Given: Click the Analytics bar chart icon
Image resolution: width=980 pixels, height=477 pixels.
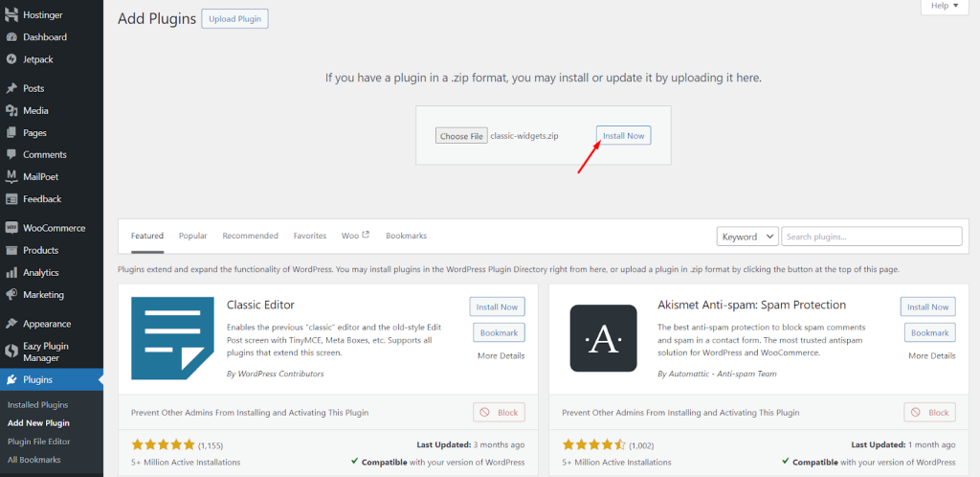Looking at the screenshot, I should click(x=11, y=273).
